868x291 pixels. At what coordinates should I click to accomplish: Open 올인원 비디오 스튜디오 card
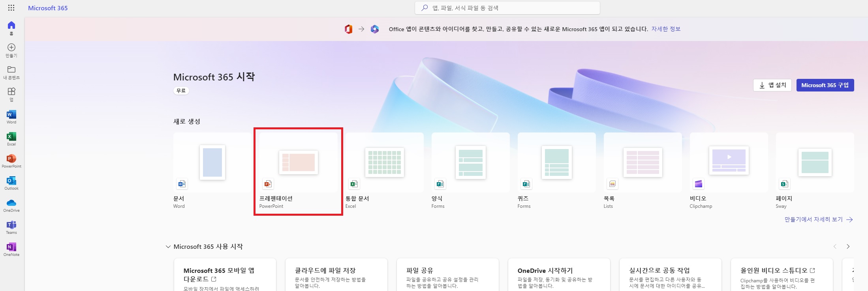click(x=782, y=275)
